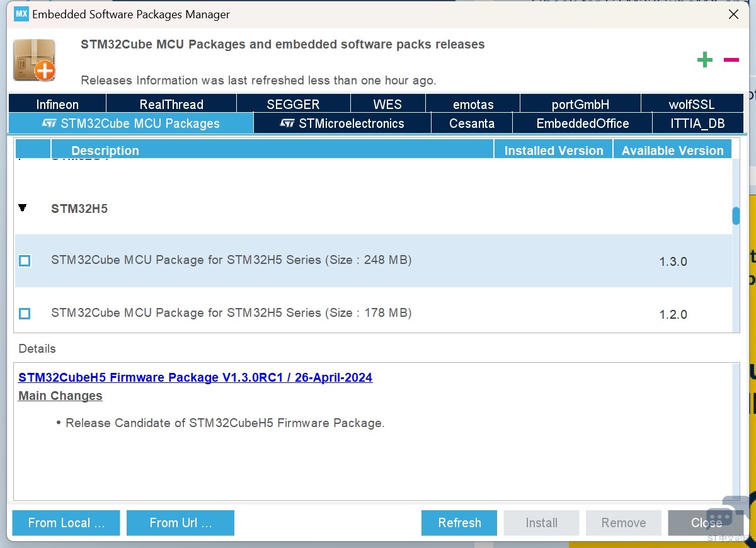Open the emotas tab
This screenshot has width=756, height=548.
pos(473,104)
